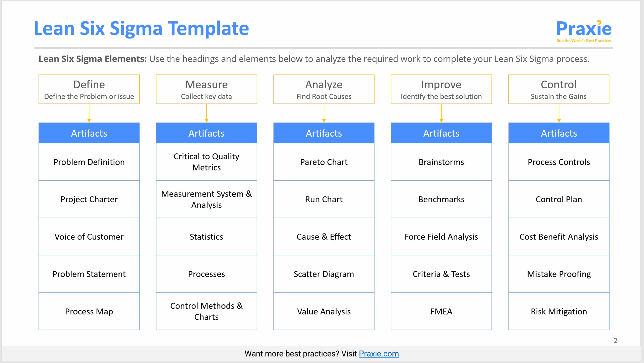The width and height of the screenshot is (644, 363).
Task: Click the Critical to Quality Metrics cell
Action: (x=206, y=162)
